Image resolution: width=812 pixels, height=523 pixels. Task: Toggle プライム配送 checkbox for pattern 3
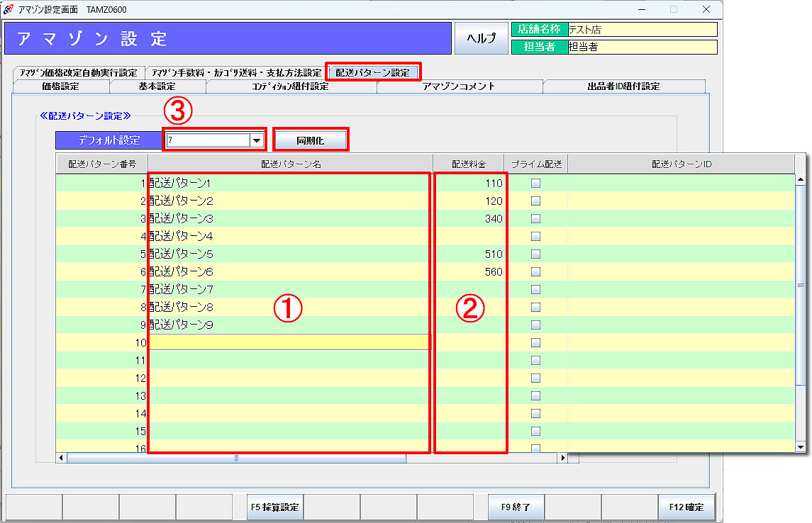[536, 218]
